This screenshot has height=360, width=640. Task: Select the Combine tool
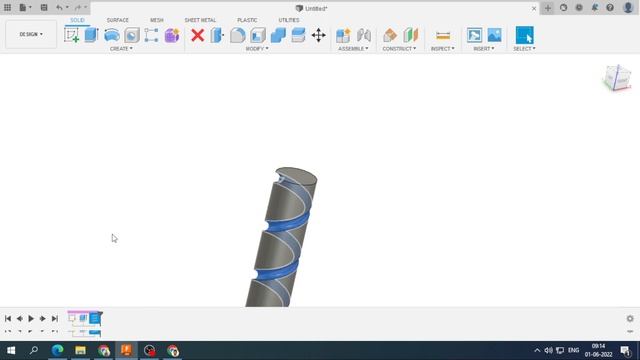278,35
